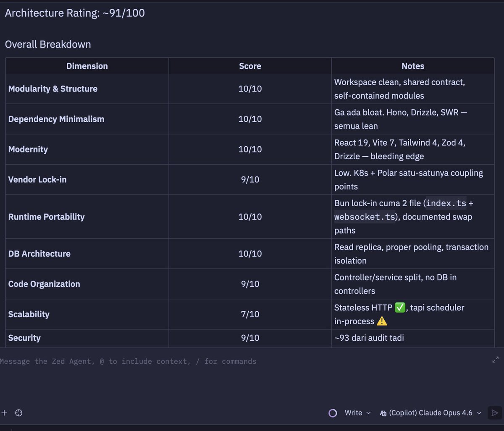This screenshot has width=504, height=431.
Task: Click the 9/10 score for Vendor Lock-in
Action: coord(250,179)
